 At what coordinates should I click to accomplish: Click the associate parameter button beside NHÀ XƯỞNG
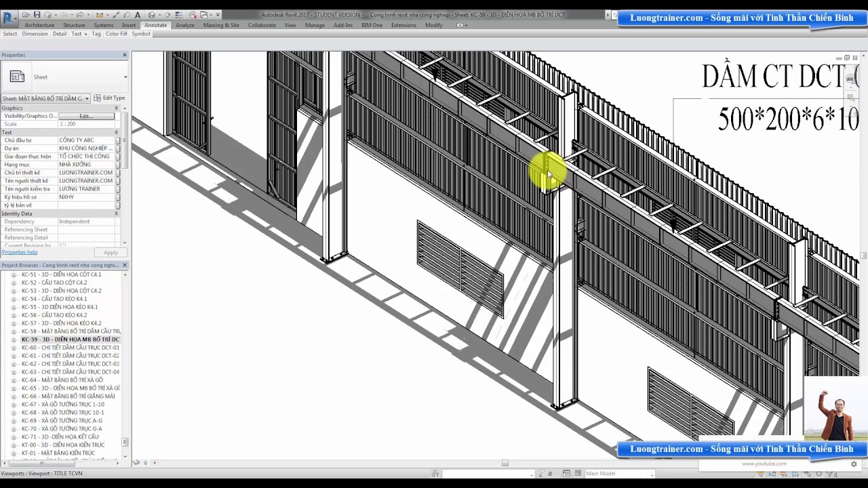point(118,165)
